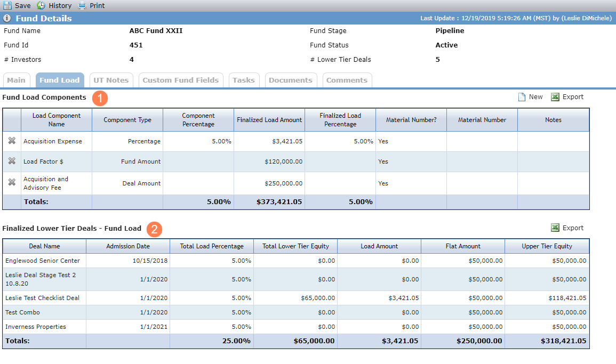616x364 pixels.
Task: Click the $250,000.00 finalized load amount for Deal Amount
Action: tap(284, 183)
